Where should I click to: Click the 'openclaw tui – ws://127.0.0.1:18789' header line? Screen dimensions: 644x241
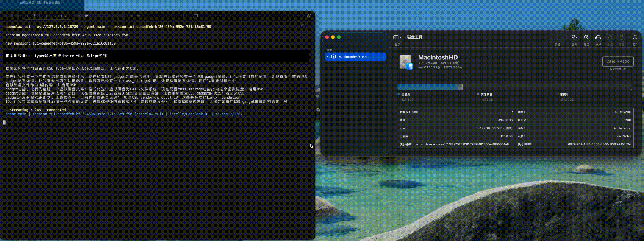pos(108,27)
